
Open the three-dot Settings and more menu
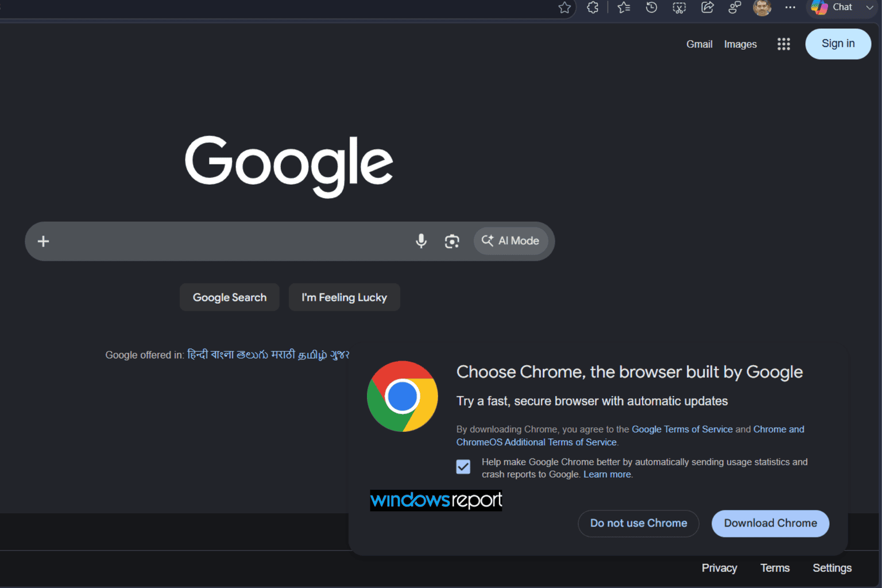pyautogui.click(x=790, y=7)
